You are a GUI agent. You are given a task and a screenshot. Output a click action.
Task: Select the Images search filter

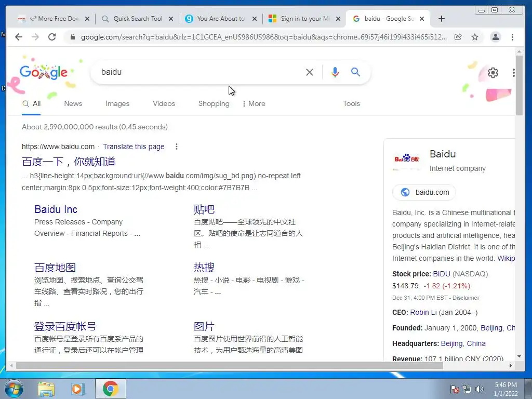[117, 103]
